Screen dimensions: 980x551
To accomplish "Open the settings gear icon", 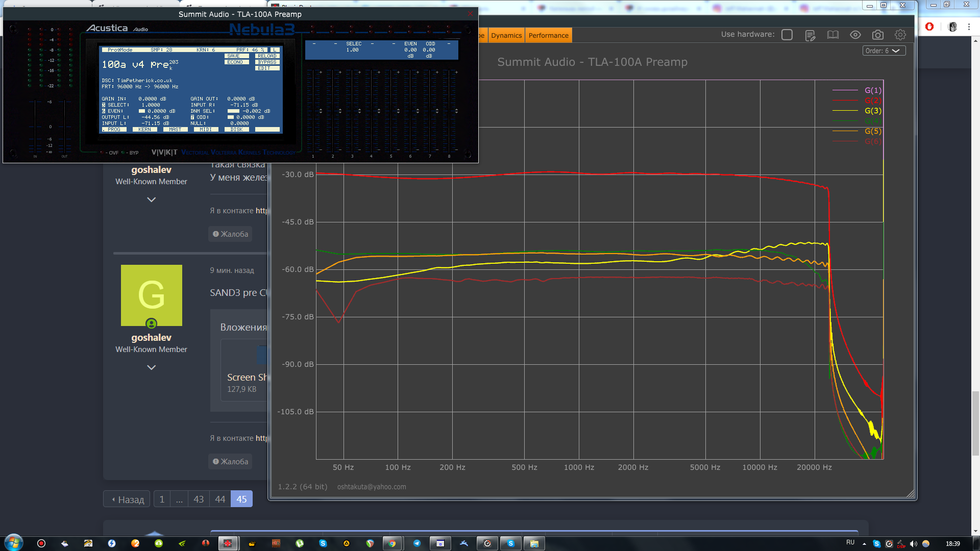I will 900,35.
